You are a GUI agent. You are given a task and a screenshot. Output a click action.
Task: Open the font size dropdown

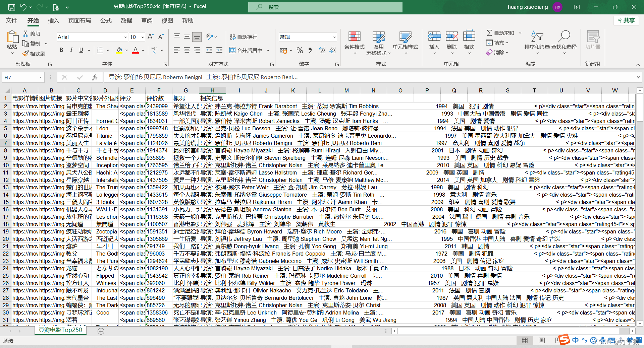pos(143,37)
